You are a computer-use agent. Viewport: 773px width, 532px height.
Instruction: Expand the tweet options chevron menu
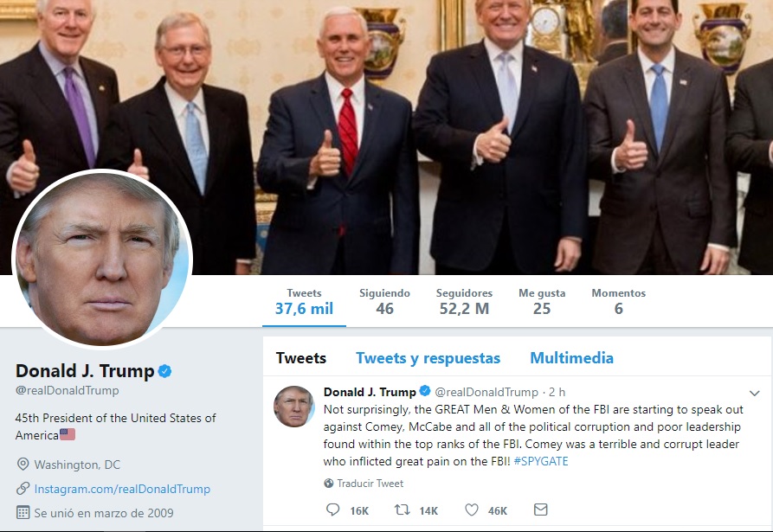(x=754, y=393)
